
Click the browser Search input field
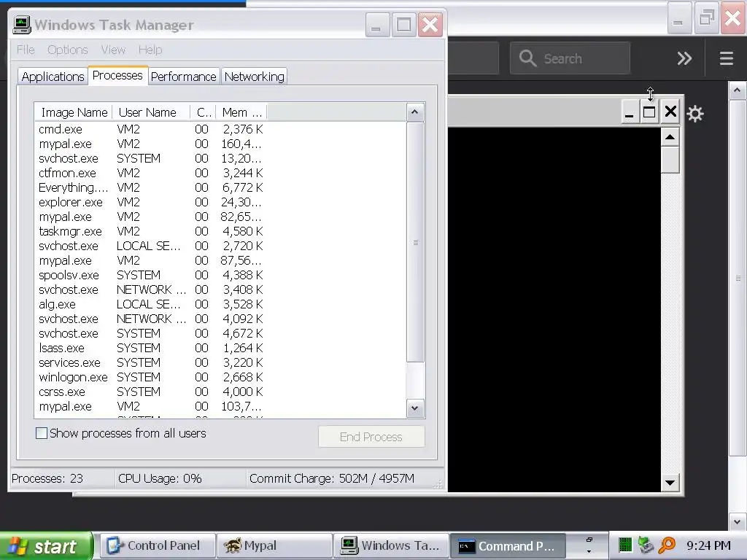[x=570, y=58]
